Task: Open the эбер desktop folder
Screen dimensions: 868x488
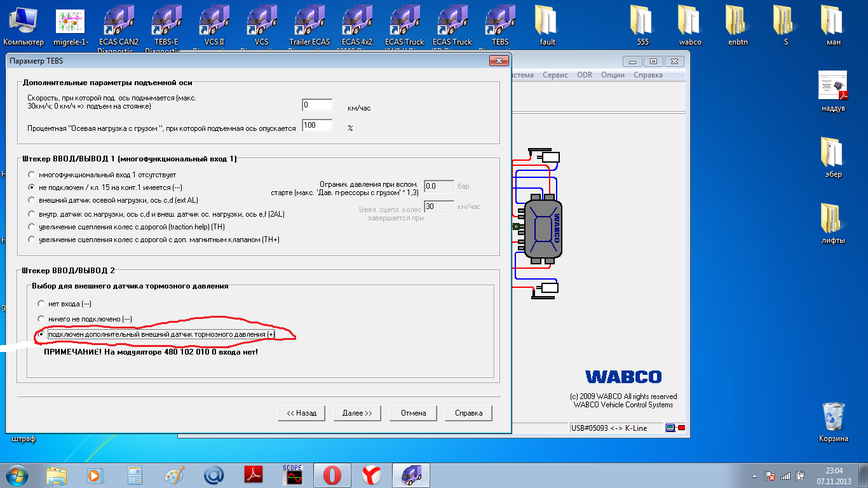Action: click(x=833, y=159)
